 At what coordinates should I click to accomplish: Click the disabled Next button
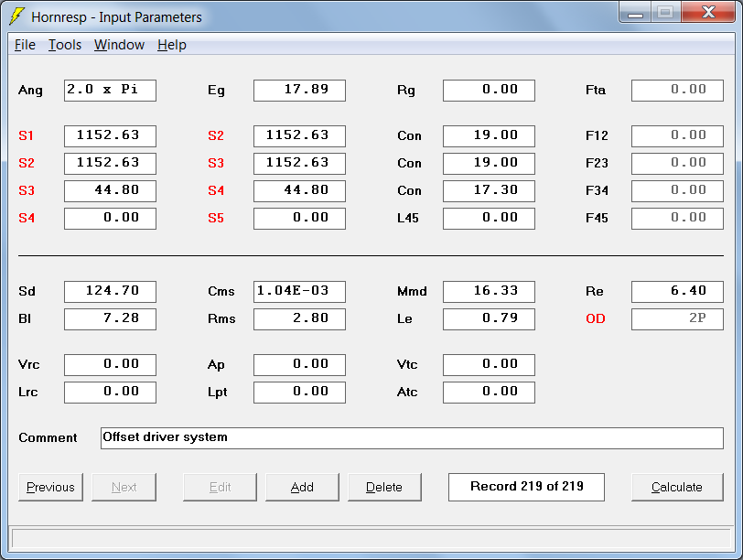click(124, 487)
